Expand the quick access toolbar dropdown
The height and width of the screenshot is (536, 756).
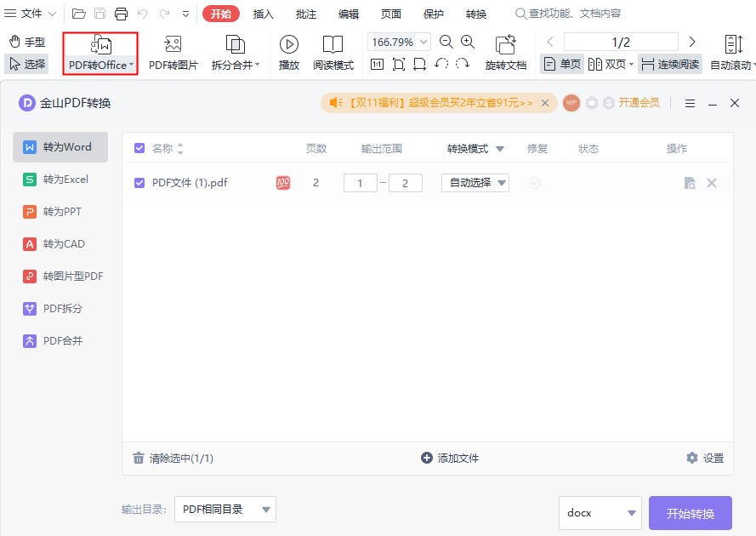coord(185,14)
